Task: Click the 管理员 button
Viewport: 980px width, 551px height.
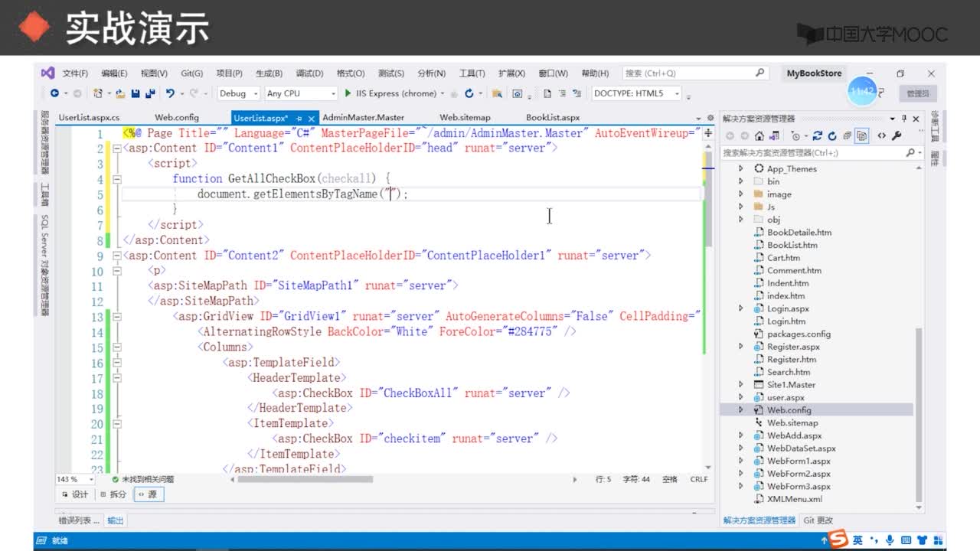Action: pyautogui.click(x=917, y=93)
